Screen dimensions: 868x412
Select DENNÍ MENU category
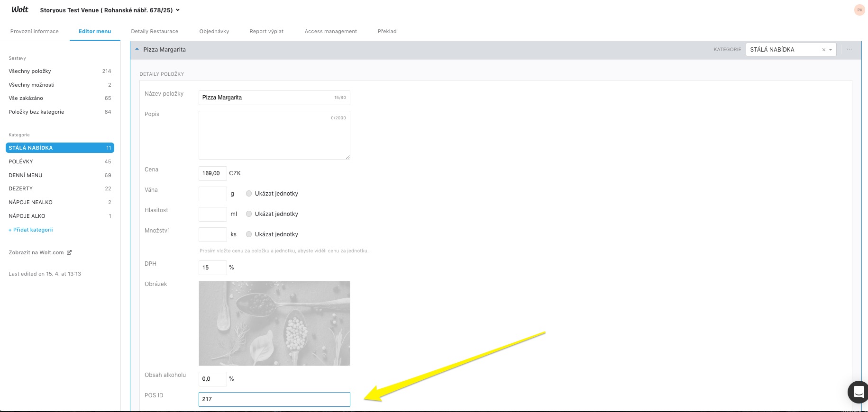click(x=60, y=175)
